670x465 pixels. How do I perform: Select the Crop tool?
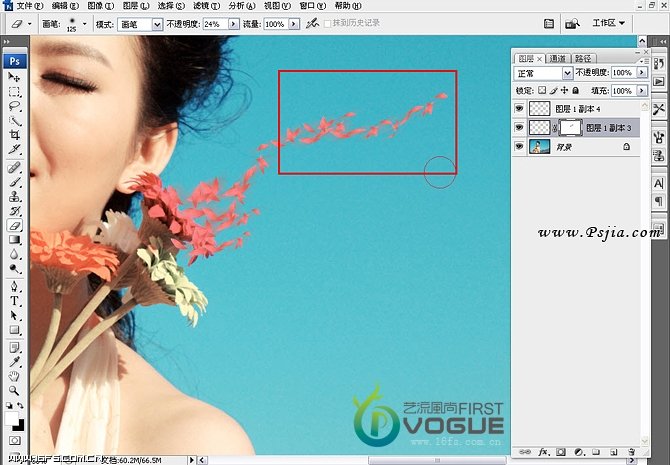point(14,135)
